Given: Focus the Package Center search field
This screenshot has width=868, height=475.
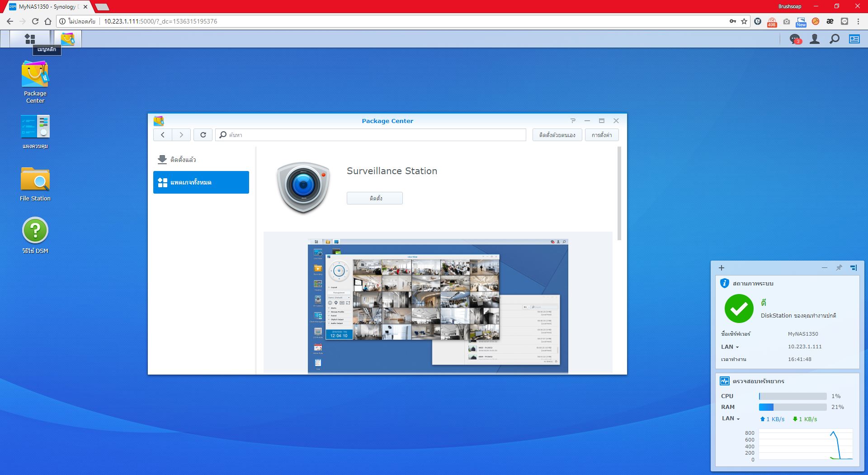Looking at the screenshot, I should point(371,135).
